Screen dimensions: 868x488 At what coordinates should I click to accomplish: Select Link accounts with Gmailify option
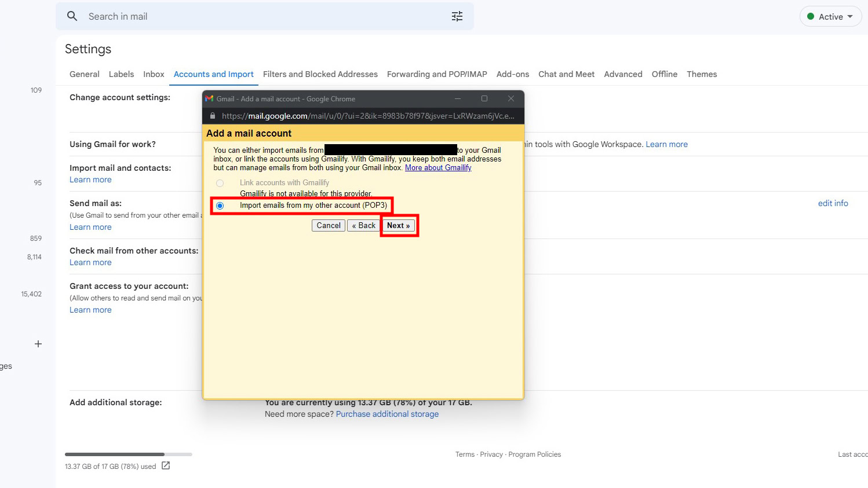[x=220, y=183]
